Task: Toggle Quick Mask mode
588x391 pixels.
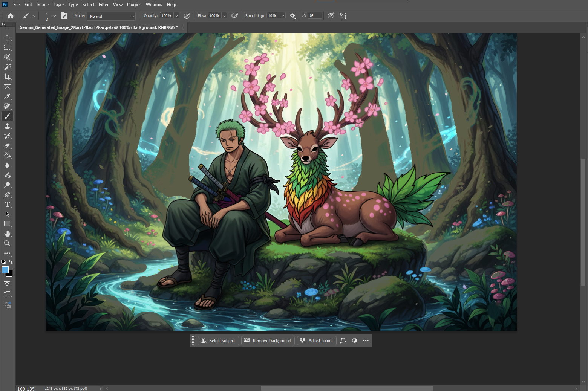Action: pos(7,284)
